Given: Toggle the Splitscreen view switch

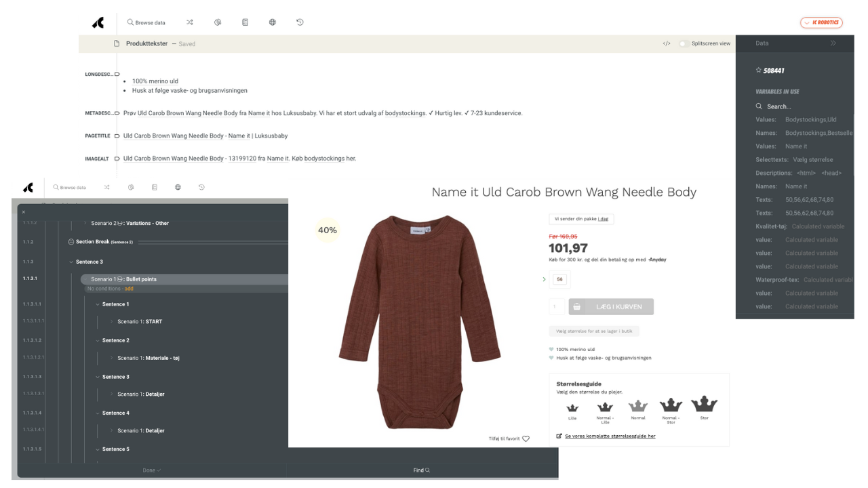Looking at the screenshot, I should pos(683,43).
